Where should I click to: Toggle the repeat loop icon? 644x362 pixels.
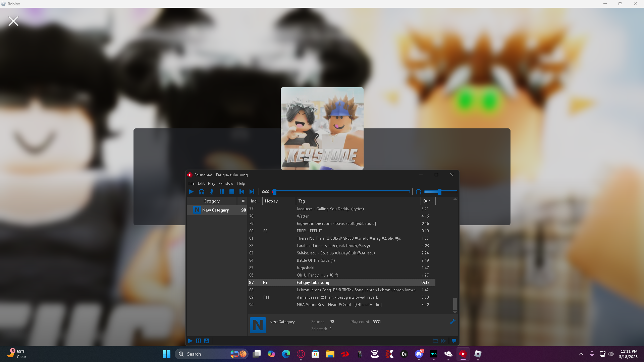point(435,341)
